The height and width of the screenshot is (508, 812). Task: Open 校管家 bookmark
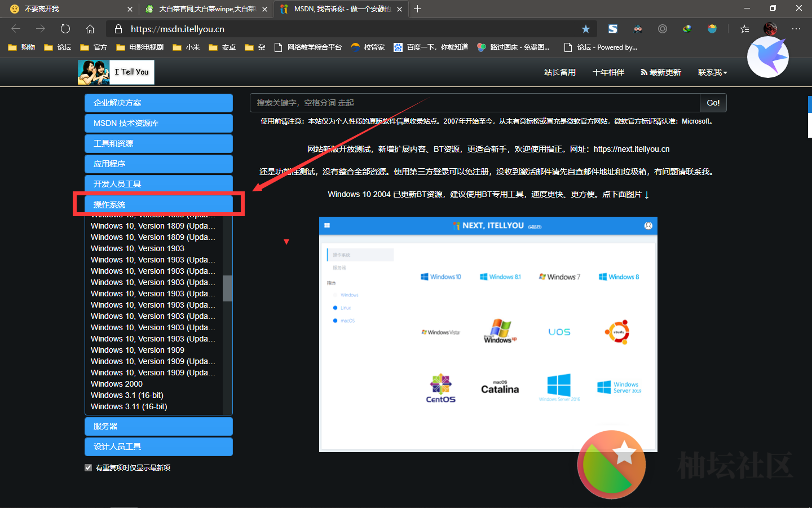[x=368, y=47]
